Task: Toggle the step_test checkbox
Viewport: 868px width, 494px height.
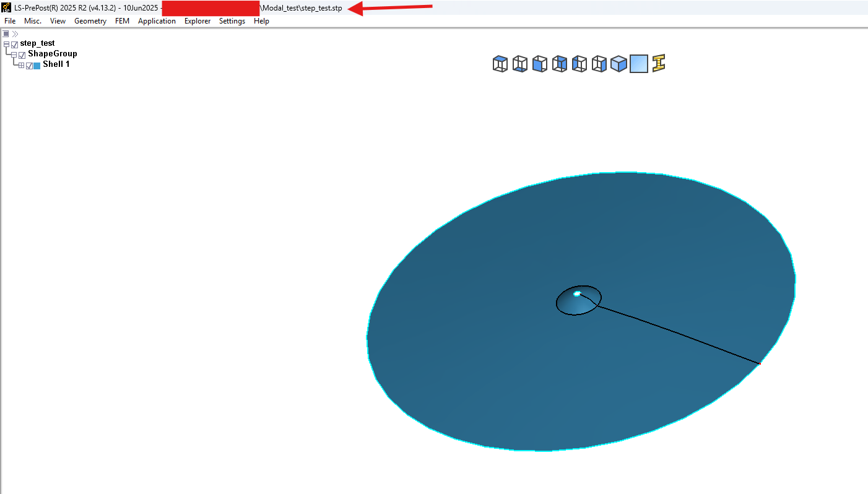Action: coord(15,45)
